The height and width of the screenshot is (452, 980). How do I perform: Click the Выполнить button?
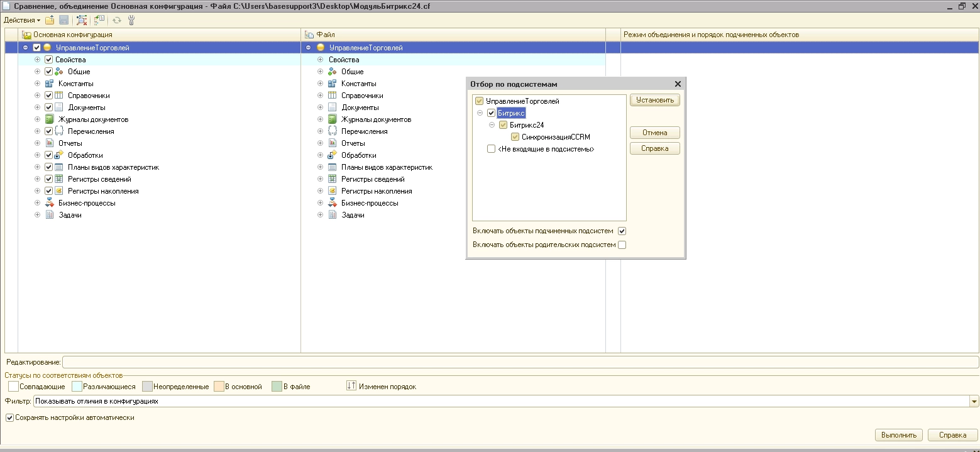point(899,435)
